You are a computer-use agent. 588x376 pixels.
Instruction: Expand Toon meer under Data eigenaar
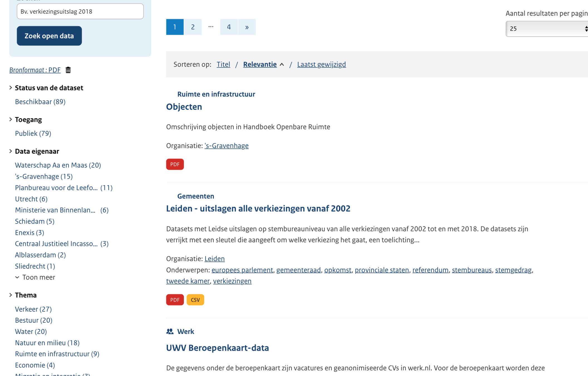click(35, 277)
